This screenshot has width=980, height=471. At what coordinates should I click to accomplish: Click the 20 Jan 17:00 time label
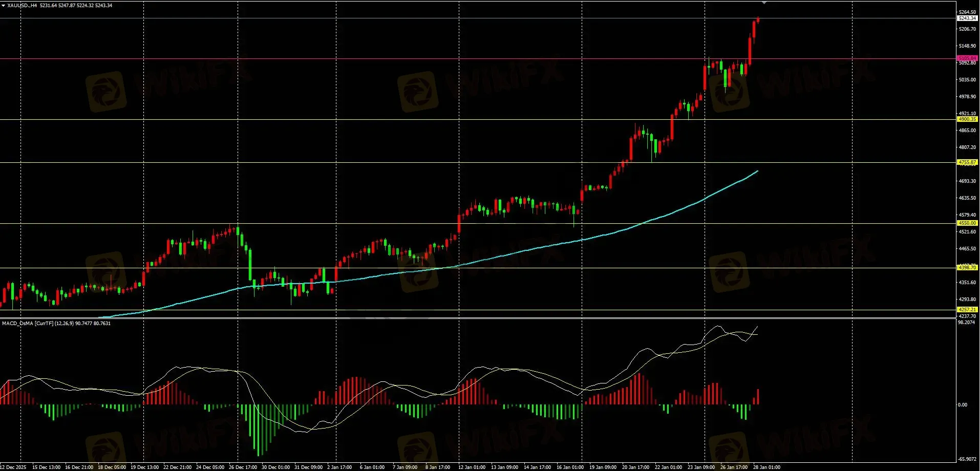[x=635, y=467]
